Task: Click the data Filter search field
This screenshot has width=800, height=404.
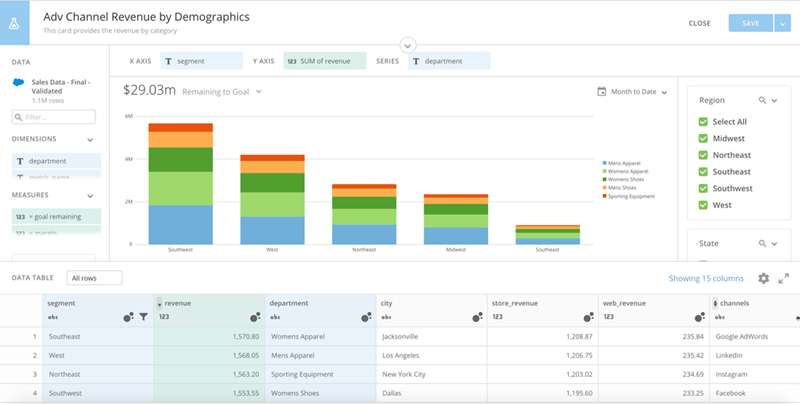Action: tap(54, 117)
